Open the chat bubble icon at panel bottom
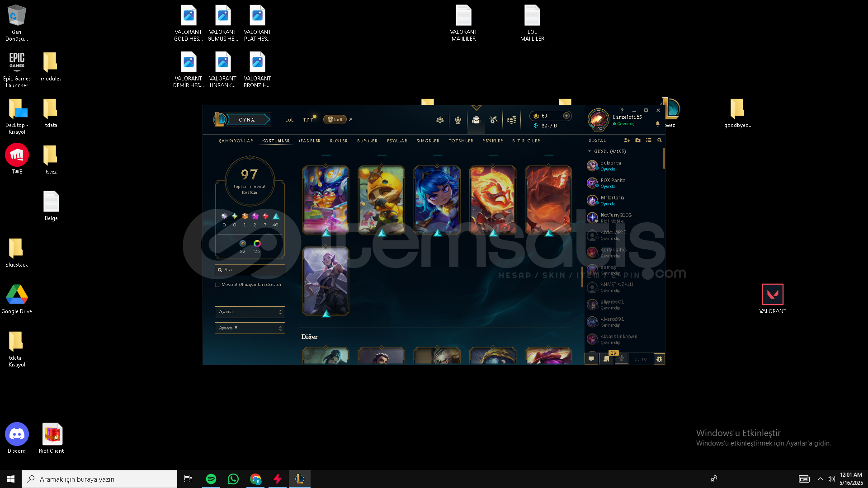Screen dimensions: 868x488 pyautogui.click(x=591, y=359)
